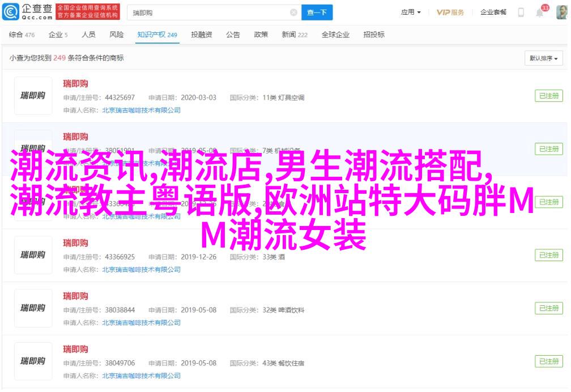Click registration number 38049706
This screenshot has width=571, height=392.
click(x=120, y=363)
